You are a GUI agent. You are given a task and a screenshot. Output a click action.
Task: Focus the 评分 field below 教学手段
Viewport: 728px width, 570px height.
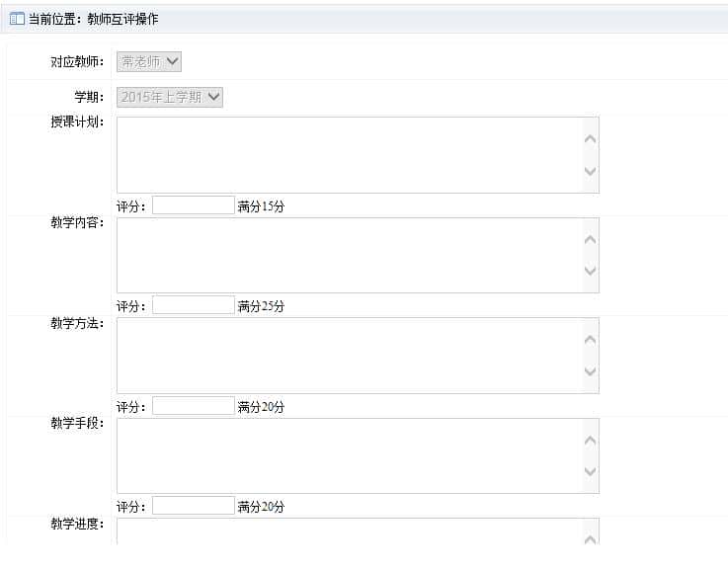coord(194,506)
